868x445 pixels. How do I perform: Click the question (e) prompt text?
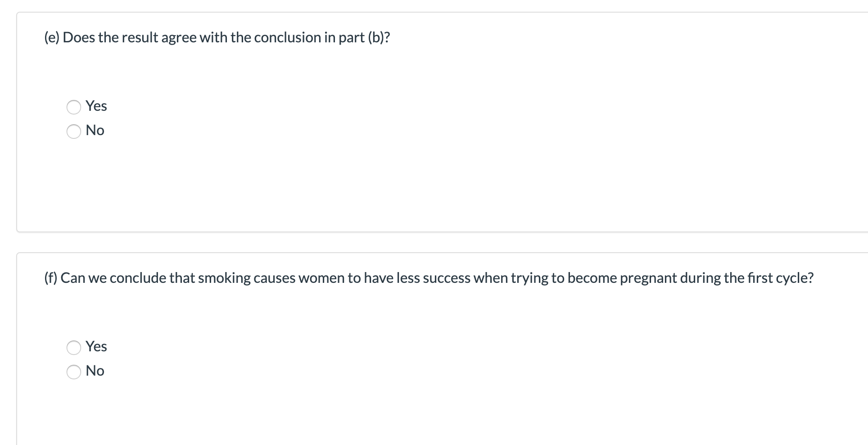217,37
